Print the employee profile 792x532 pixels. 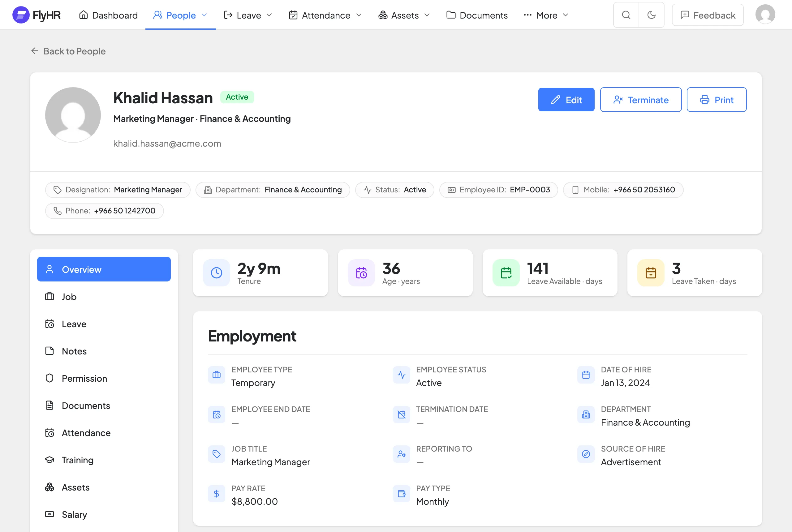coord(717,100)
